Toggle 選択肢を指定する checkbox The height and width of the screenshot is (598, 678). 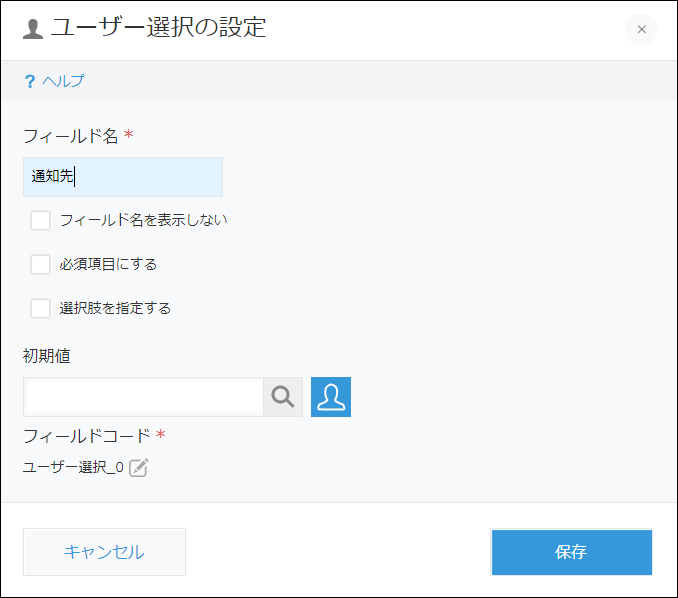coord(40,309)
